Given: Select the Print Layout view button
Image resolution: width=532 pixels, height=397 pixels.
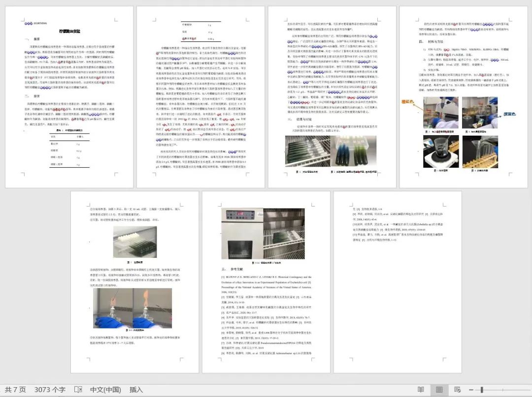Looking at the screenshot, I should 439,390.
